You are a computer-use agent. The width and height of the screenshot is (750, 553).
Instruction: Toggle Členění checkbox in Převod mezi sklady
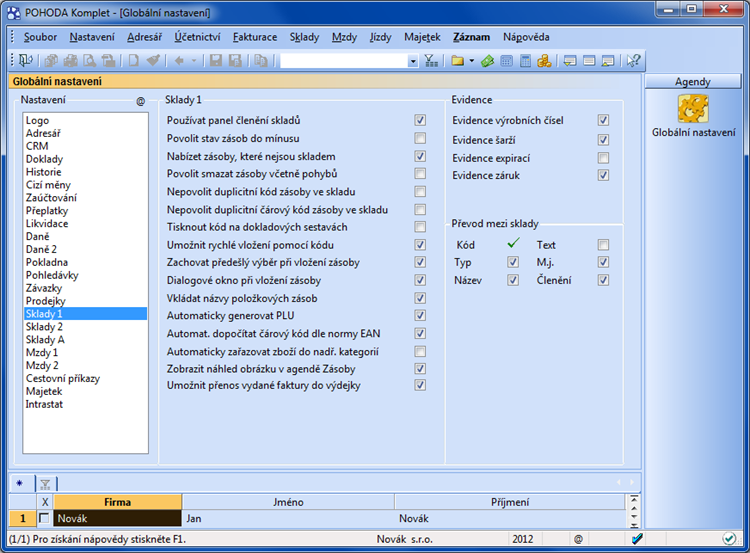pyautogui.click(x=603, y=280)
